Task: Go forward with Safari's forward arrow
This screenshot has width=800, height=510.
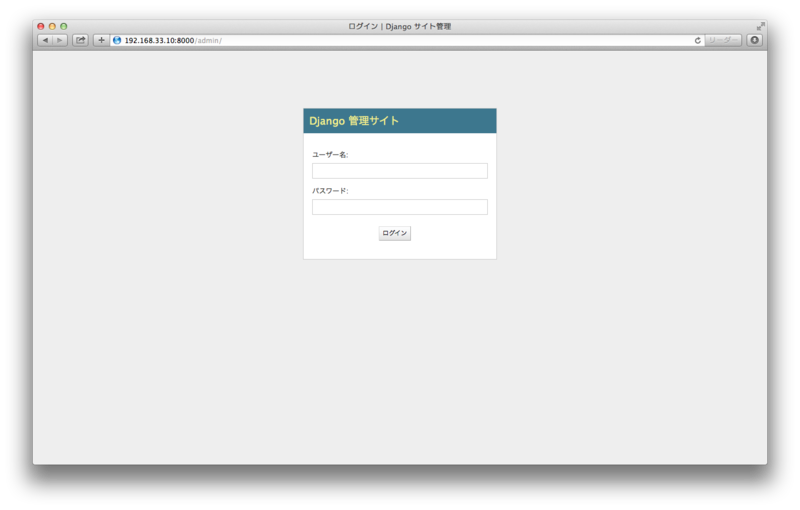Action: pos(60,40)
